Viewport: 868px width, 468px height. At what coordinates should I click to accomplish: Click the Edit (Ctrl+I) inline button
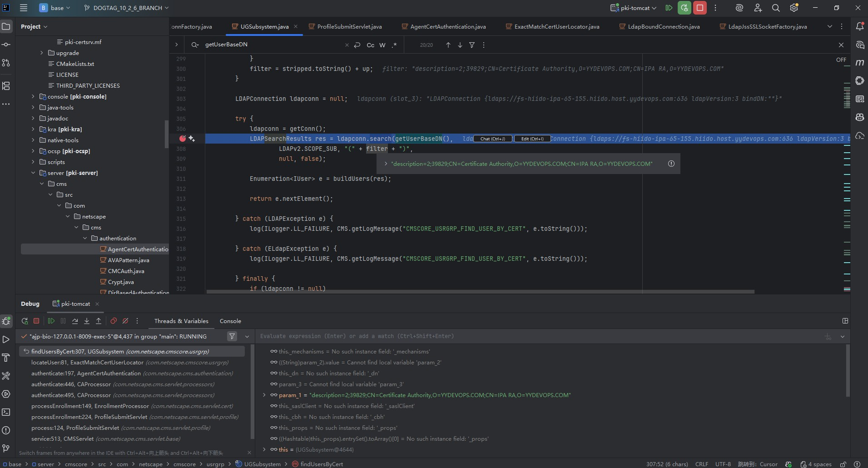tap(532, 139)
